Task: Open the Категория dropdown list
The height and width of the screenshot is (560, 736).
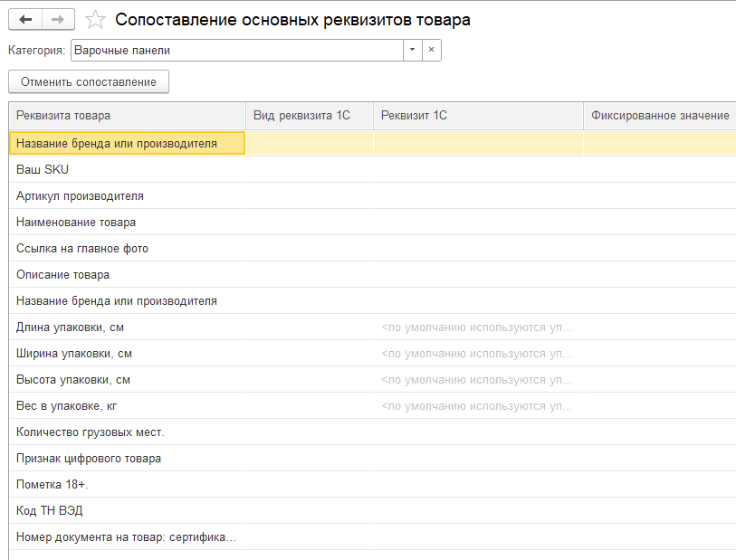Action: click(x=412, y=50)
